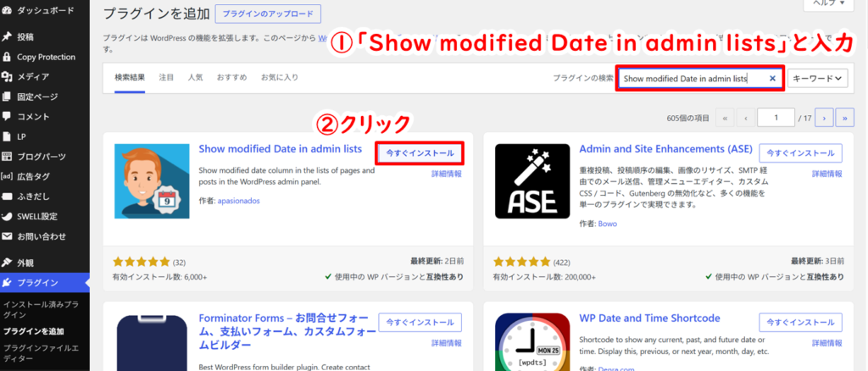Clear the plugin search field with X
Viewport: 868px width, 371px height.
[772, 79]
